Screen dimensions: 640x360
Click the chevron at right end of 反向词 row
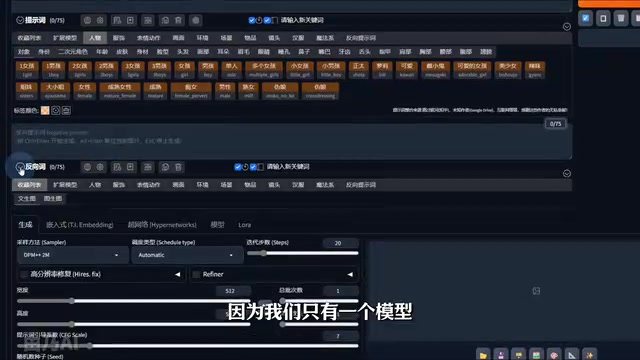tap(567, 173)
